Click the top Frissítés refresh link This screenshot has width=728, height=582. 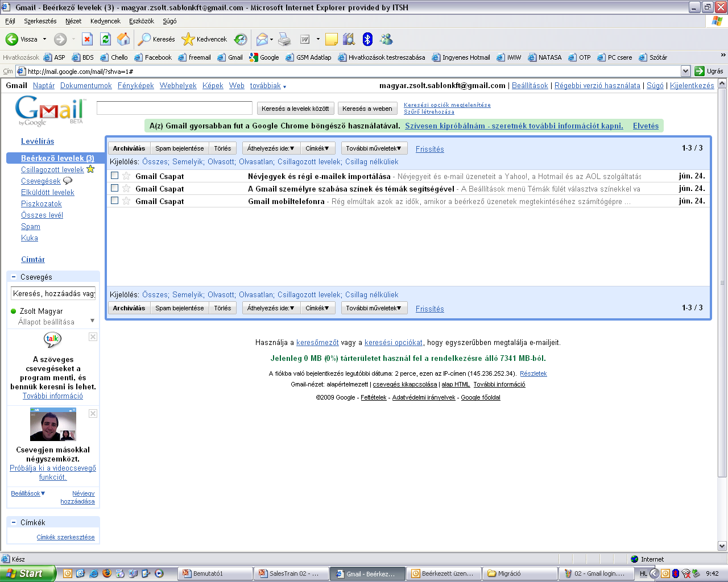[430, 149]
